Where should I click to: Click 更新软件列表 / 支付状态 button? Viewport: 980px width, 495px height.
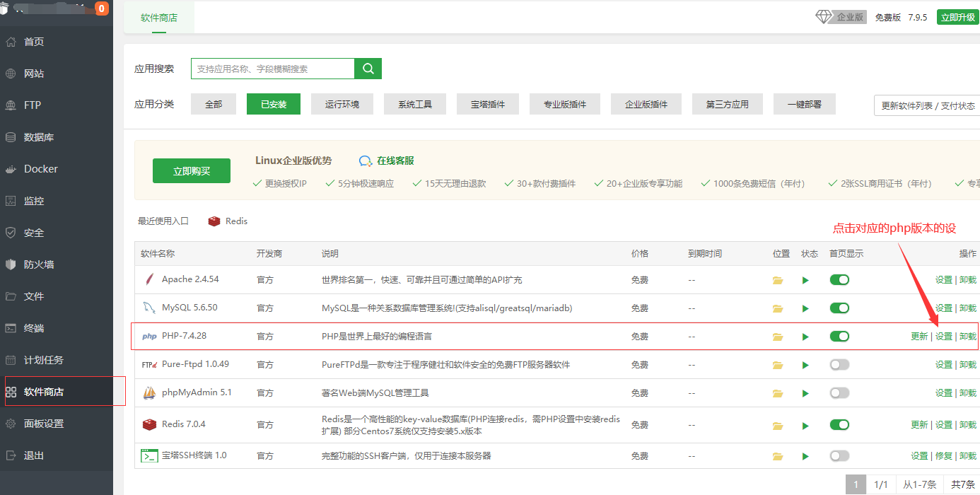point(928,105)
